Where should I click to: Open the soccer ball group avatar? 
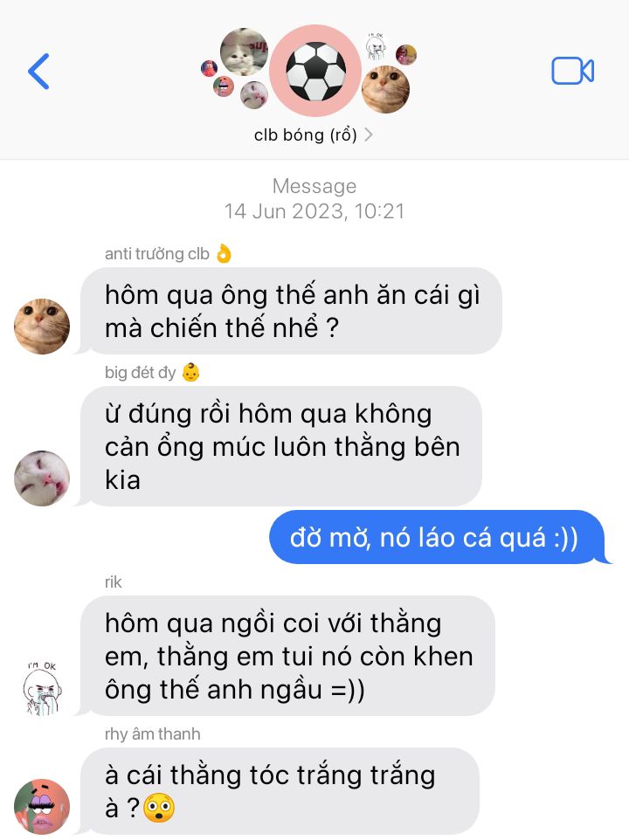(315, 71)
